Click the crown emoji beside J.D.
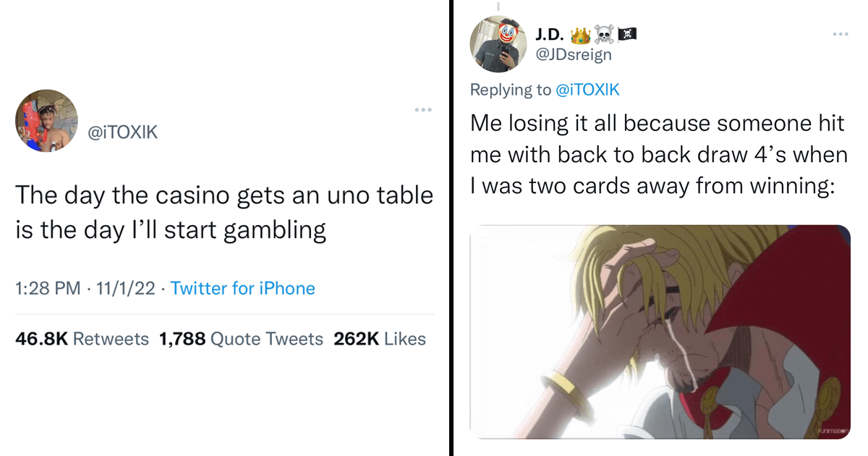The image size is (868, 456). pyautogui.click(x=582, y=34)
